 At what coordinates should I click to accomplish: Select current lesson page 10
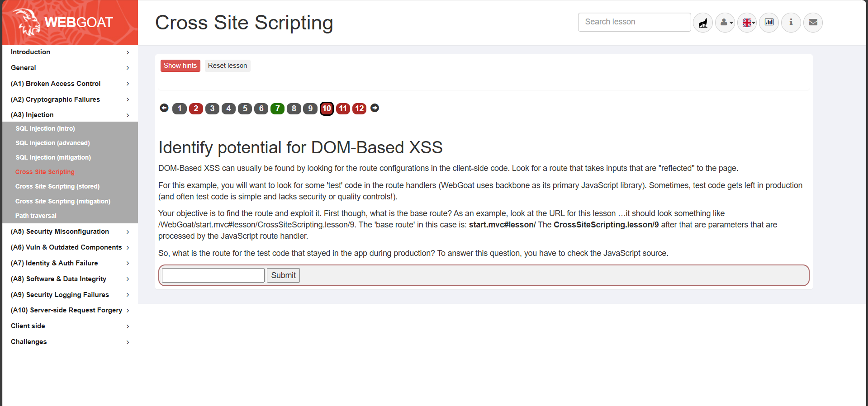click(327, 109)
